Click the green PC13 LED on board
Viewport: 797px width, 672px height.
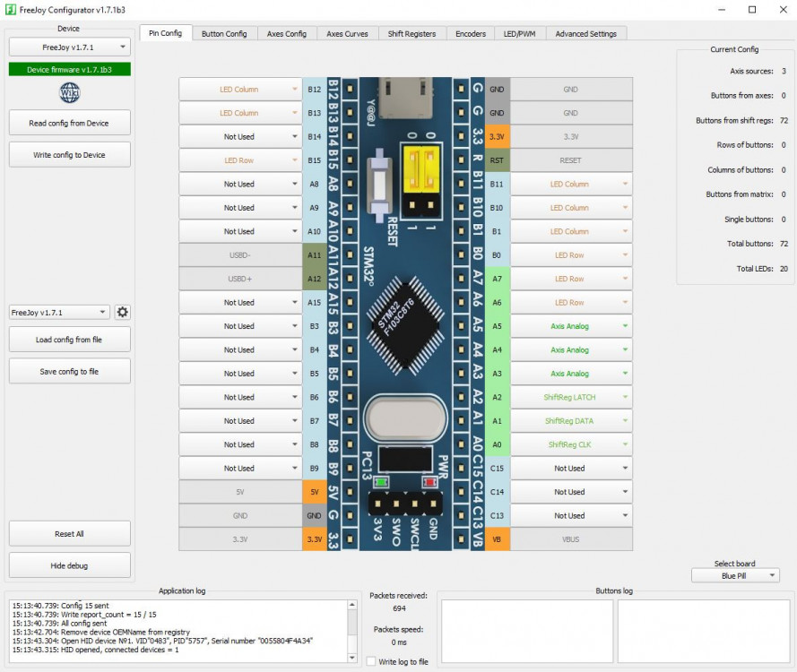click(x=381, y=483)
